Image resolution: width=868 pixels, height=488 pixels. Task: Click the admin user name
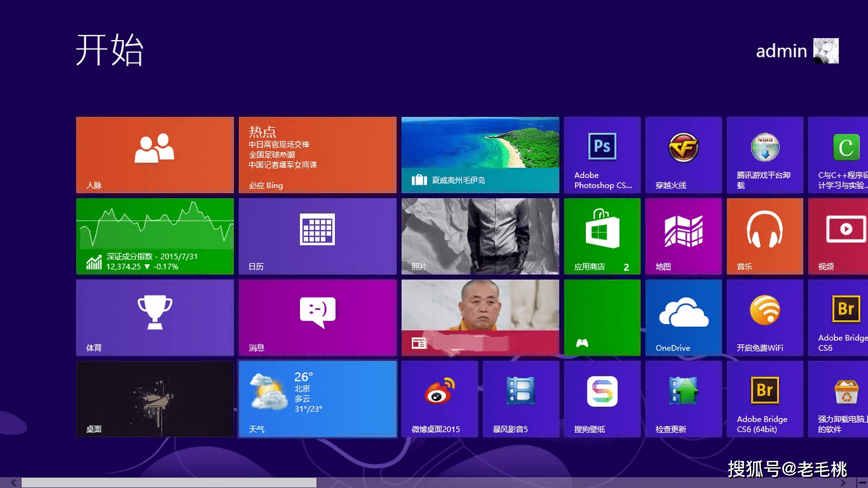[x=782, y=51]
